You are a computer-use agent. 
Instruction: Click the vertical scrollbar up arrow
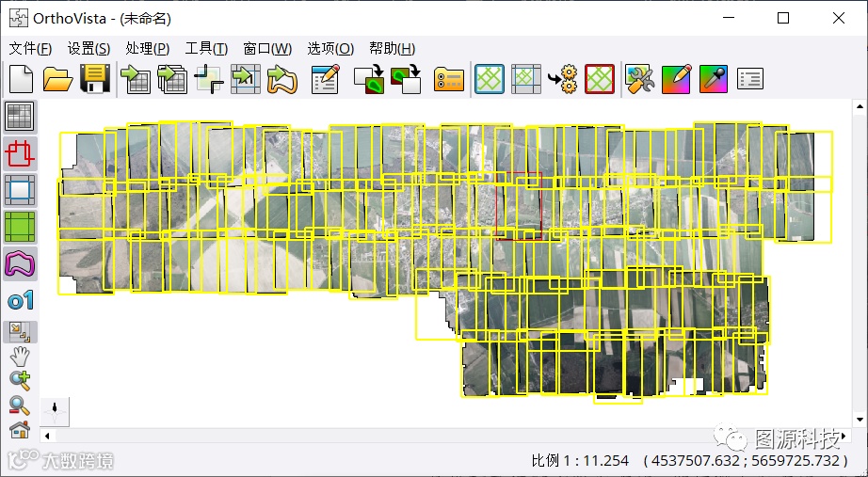[x=860, y=106]
